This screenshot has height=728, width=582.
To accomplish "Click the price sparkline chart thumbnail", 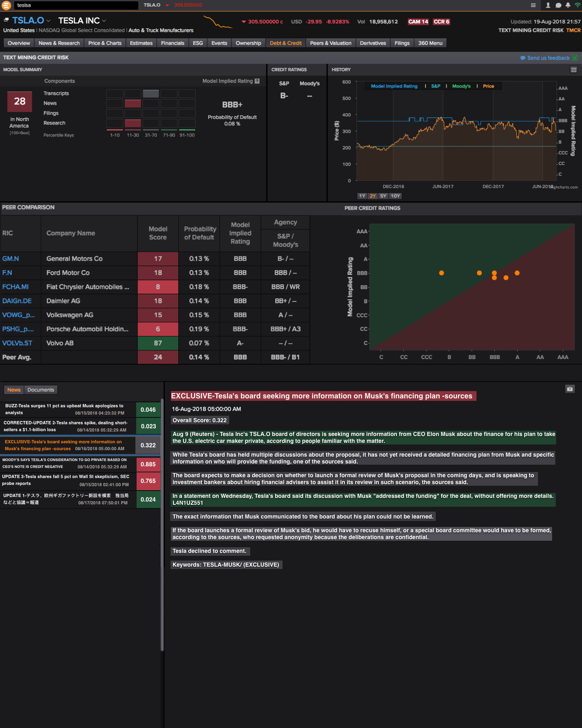I will tap(218, 22).
